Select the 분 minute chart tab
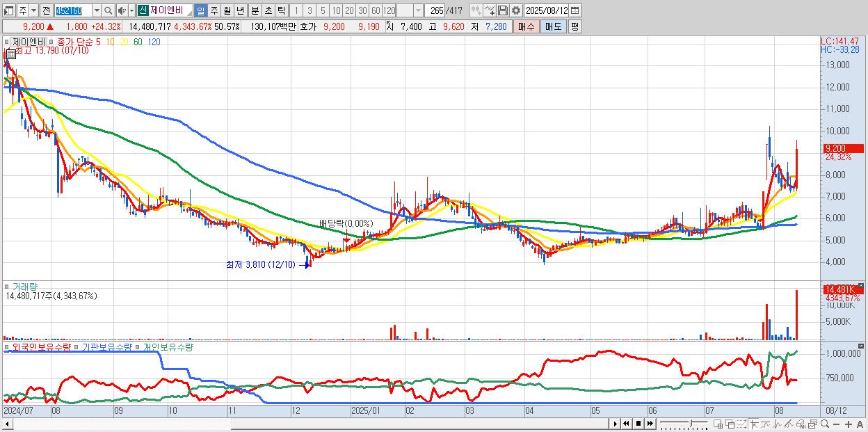This screenshot has height=432, width=868. click(x=255, y=10)
